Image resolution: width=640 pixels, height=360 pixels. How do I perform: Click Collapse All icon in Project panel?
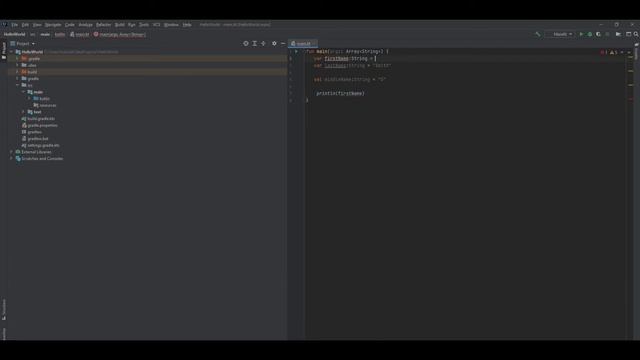coord(263,43)
